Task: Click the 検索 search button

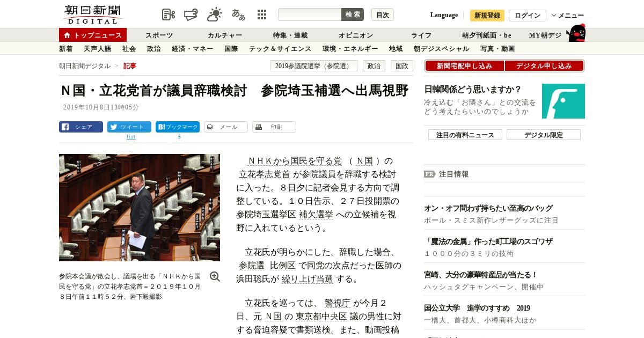Action: click(353, 14)
